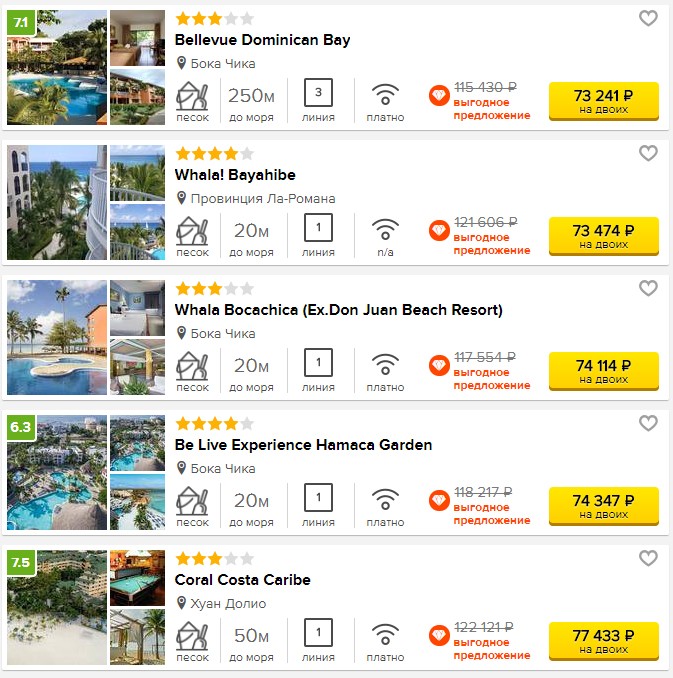The width and height of the screenshot is (673, 678).
Task: Click heart icon on Whala Bocachica listing
Action: [648, 288]
